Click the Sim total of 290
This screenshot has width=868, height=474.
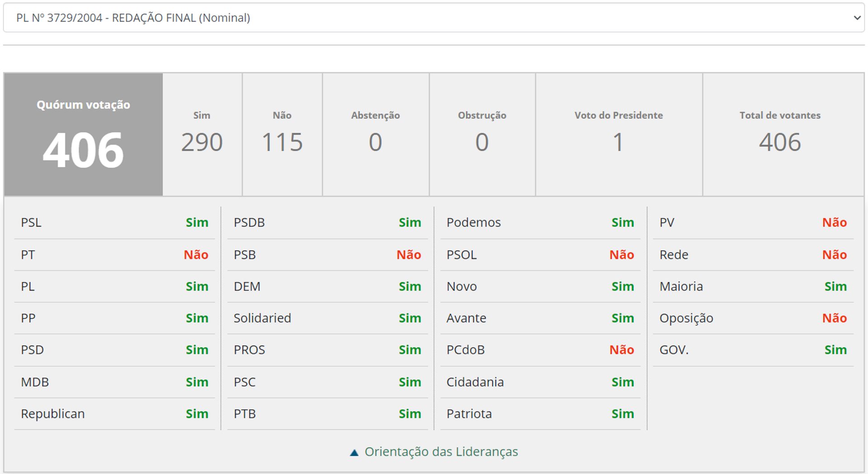point(202,141)
